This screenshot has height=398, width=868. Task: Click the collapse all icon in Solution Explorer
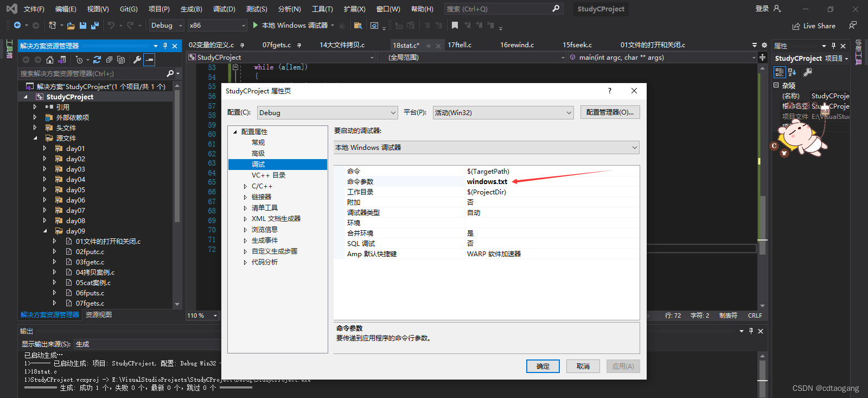[109, 60]
